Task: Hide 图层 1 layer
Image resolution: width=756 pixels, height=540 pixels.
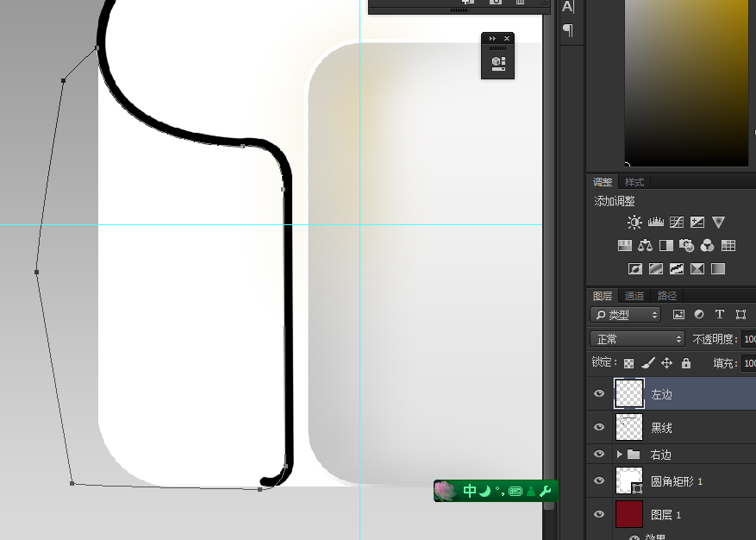Action: [x=599, y=514]
